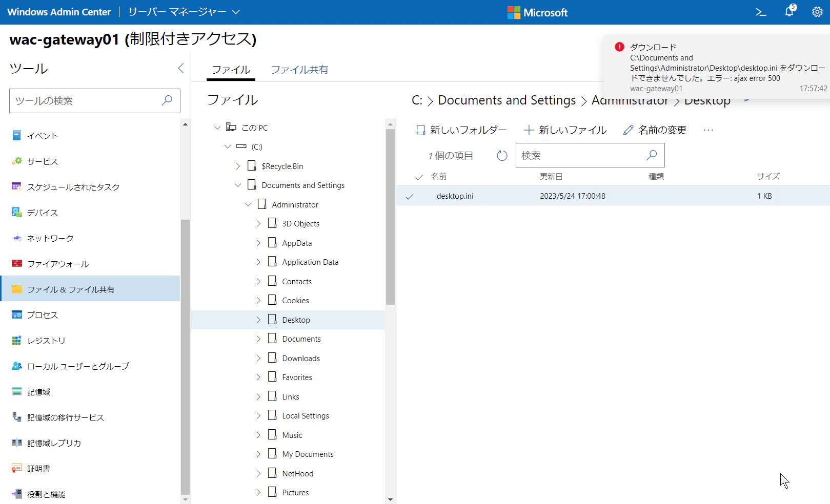This screenshot has height=504, width=830.
Task: Switch to the ファイル共有 tab
Action: [x=299, y=70]
